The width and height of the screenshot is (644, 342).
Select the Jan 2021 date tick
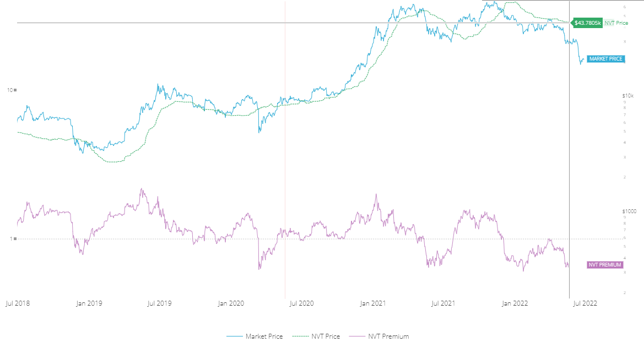[x=372, y=303]
